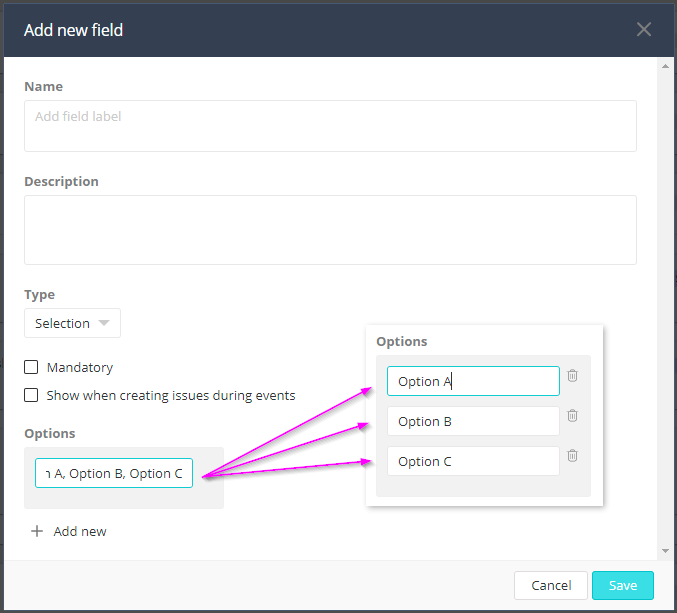The width and height of the screenshot is (677, 613).
Task: Delete Option A using its trash icon
Action: (x=572, y=376)
